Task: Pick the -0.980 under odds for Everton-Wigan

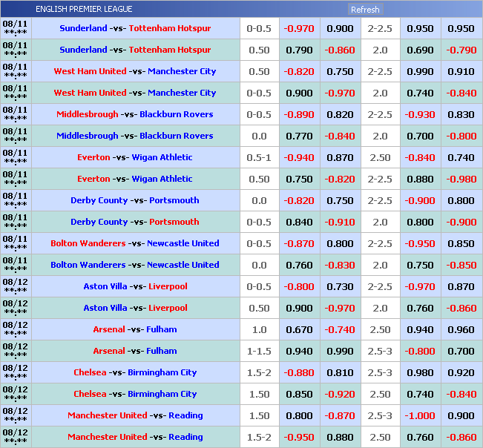Action: pos(461,179)
